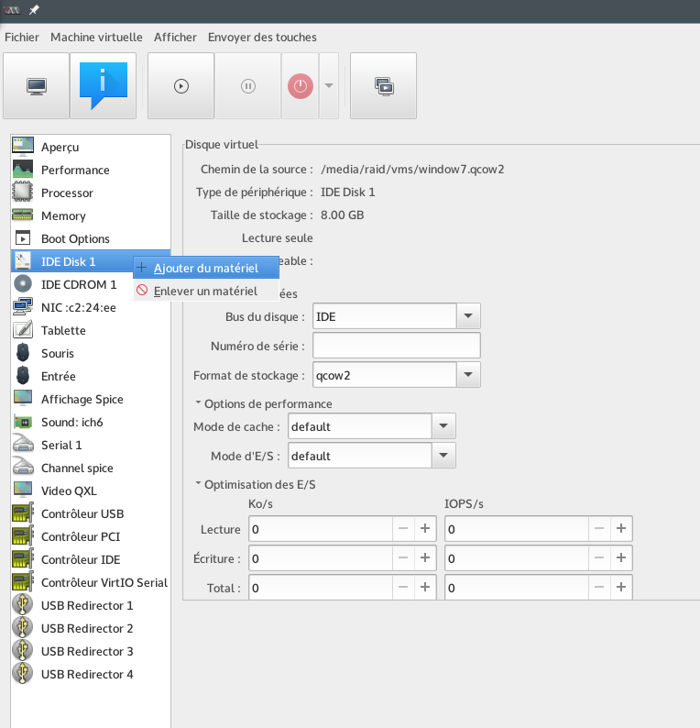Click the qcow2 storage format text field
The height and width of the screenshot is (728, 700).
point(385,375)
